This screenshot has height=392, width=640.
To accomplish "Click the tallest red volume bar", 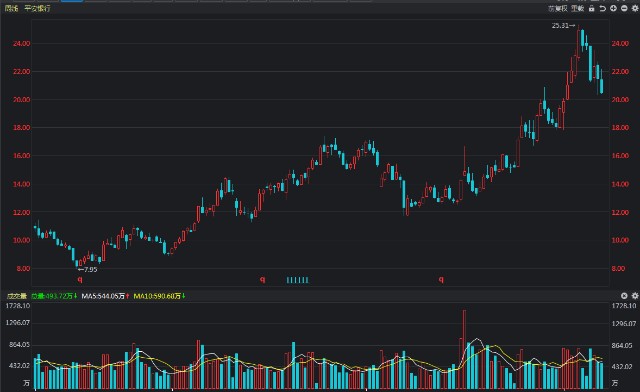I will [x=464, y=349].
